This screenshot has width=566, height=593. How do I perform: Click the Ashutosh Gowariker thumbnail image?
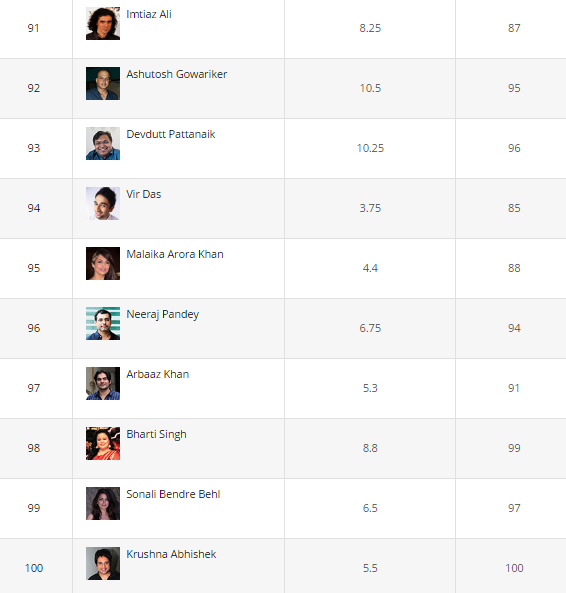103,84
